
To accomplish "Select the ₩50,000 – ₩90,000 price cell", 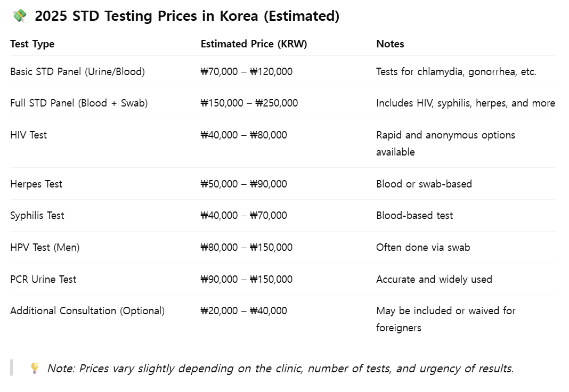I will click(244, 184).
